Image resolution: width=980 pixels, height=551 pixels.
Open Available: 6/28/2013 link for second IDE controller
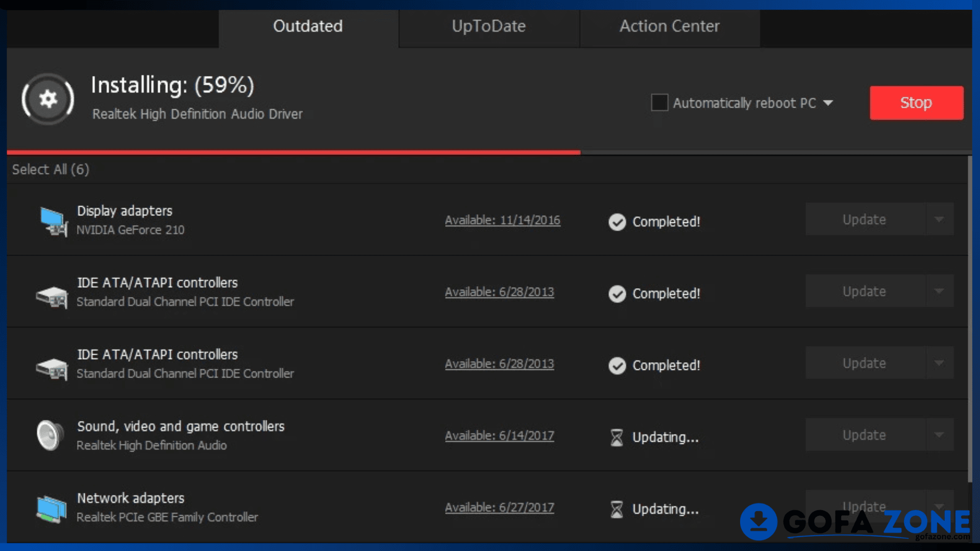[499, 364]
